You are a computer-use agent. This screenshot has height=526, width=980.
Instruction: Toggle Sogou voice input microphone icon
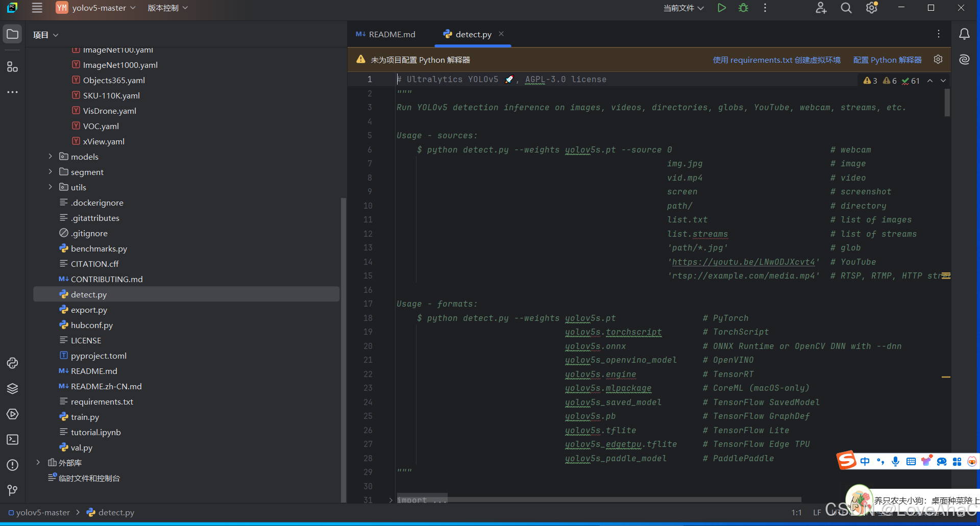click(x=895, y=461)
